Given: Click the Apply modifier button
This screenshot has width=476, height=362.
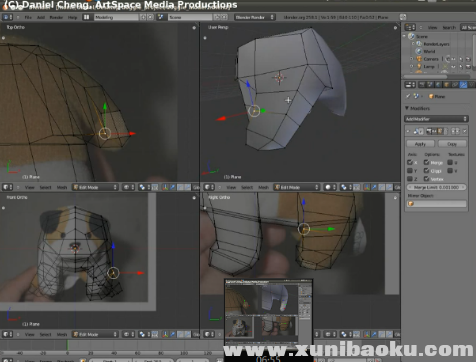Looking at the screenshot, I should [x=420, y=144].
